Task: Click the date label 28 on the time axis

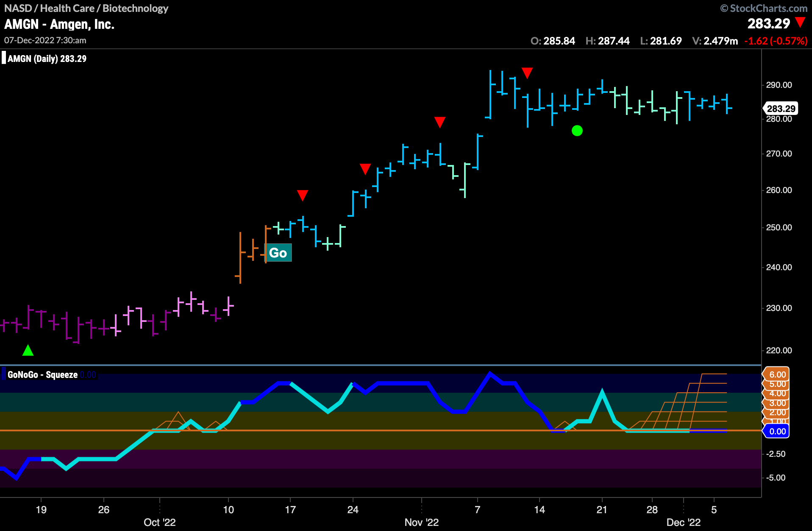Action: [652, 509]
